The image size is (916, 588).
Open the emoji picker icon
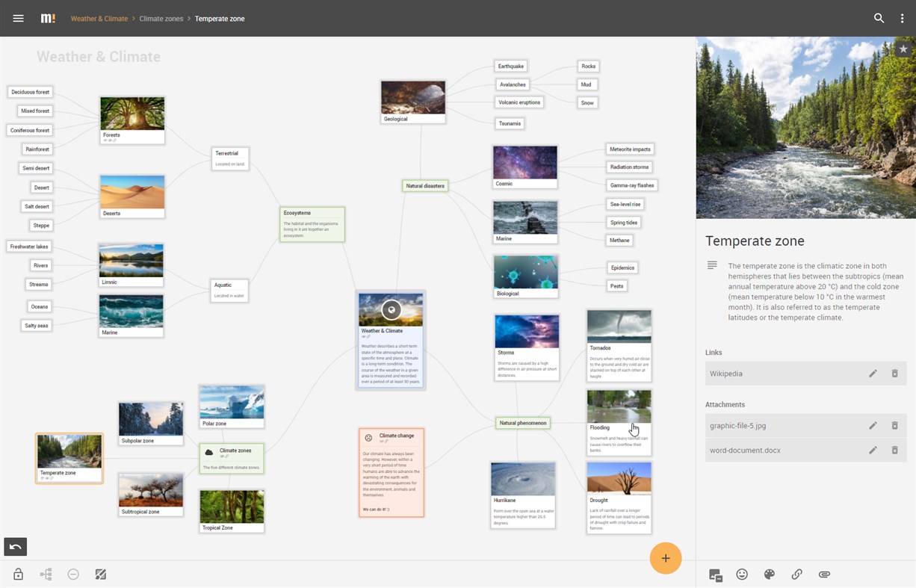click(742, 575)
